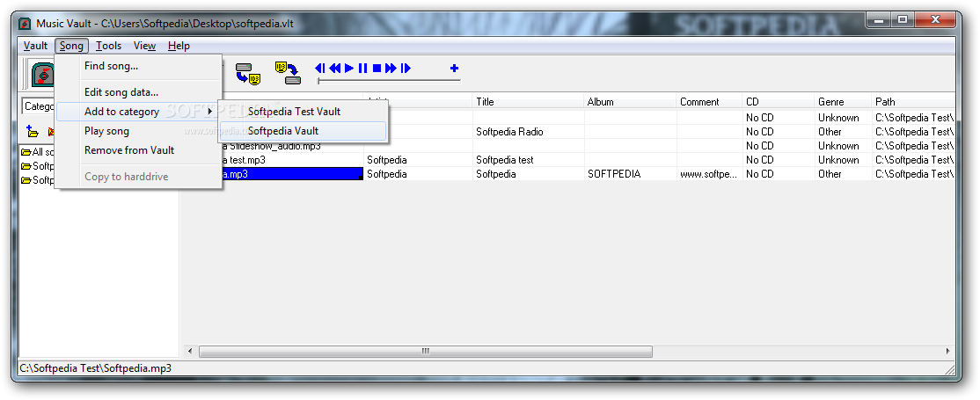Pause the song with the pause button
The image size is (980, 400).
[x=363, y=68]
